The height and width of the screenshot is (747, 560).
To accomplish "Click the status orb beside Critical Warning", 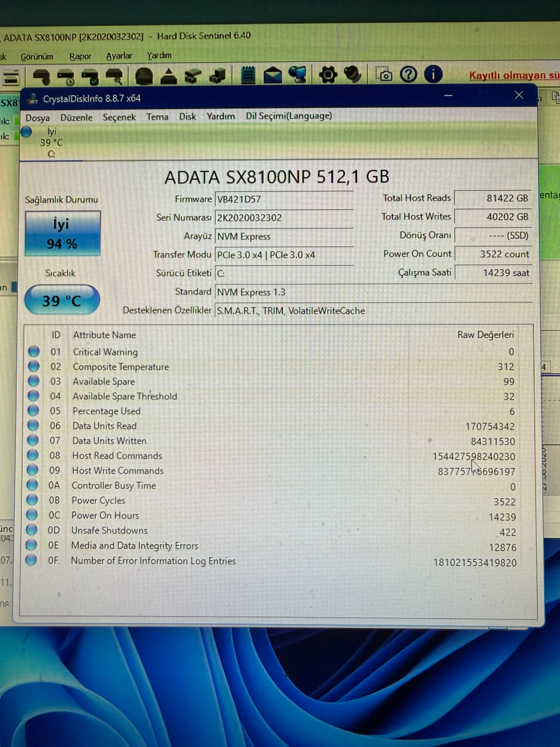I will coord(34,351).
